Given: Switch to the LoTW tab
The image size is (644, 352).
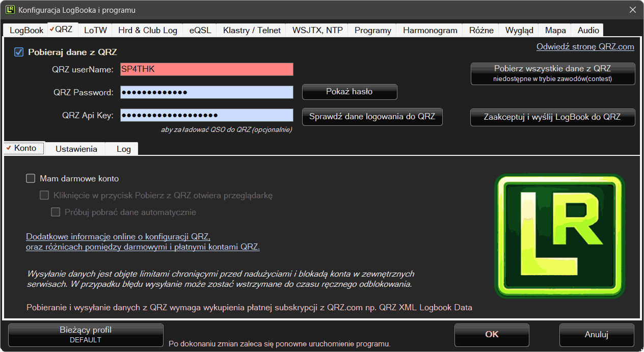Looking at the screenshot, I should [95, 30].
